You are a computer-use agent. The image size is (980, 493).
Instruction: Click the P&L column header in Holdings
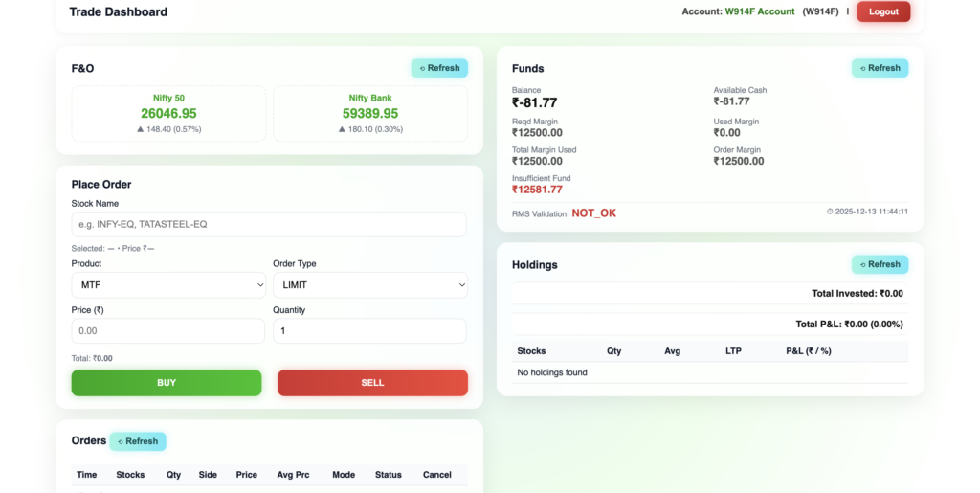point(808,351)
